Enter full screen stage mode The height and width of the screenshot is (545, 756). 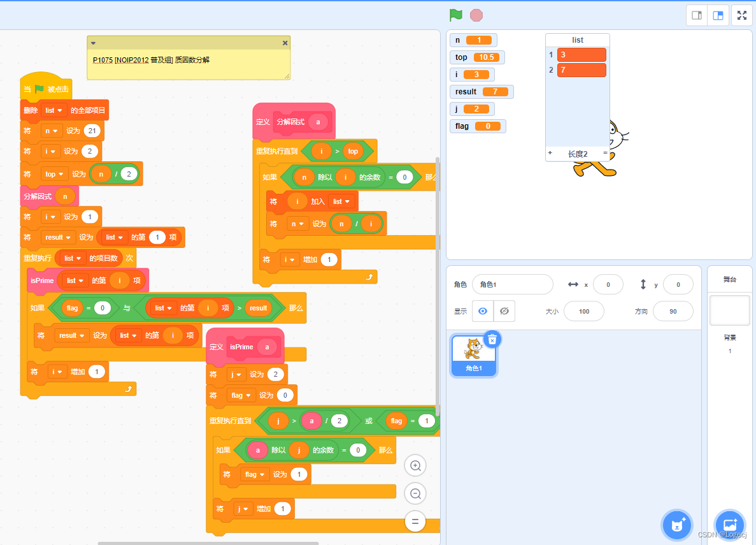click(741, 15)
